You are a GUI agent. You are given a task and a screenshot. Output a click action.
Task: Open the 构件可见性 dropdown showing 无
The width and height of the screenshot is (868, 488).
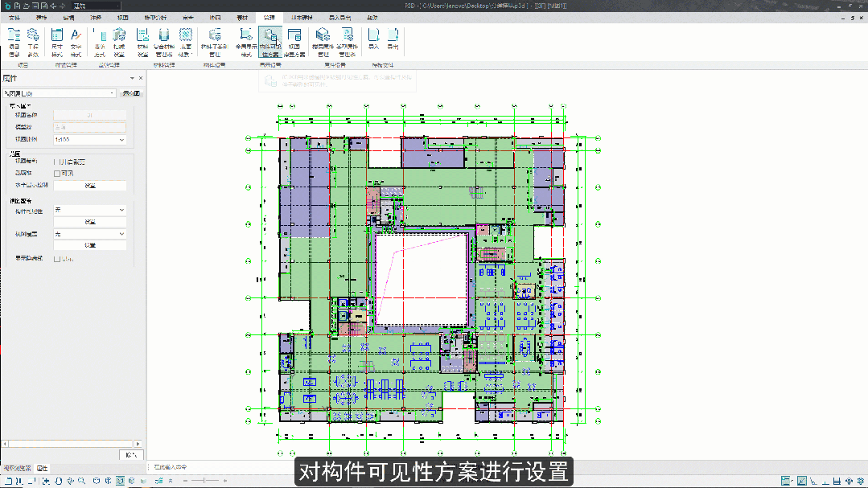88,210
